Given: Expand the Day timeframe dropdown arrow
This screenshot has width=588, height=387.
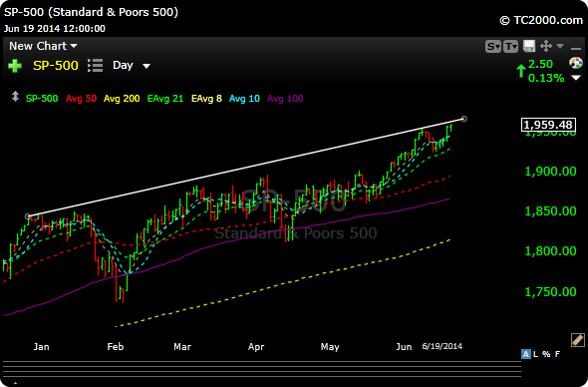Looking at the screenshot, I should coord(147,66).
